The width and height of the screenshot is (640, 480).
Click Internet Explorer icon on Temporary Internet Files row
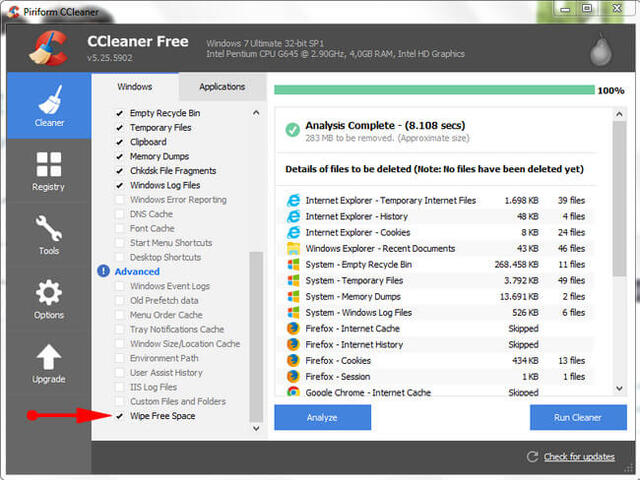[x=293, y=200]
